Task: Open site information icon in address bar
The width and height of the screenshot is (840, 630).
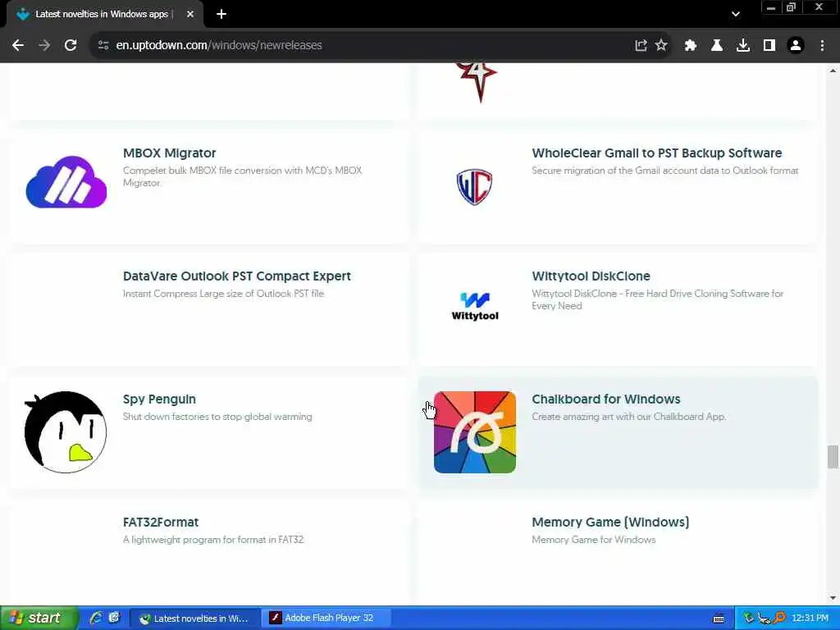Action: (103, 46)
